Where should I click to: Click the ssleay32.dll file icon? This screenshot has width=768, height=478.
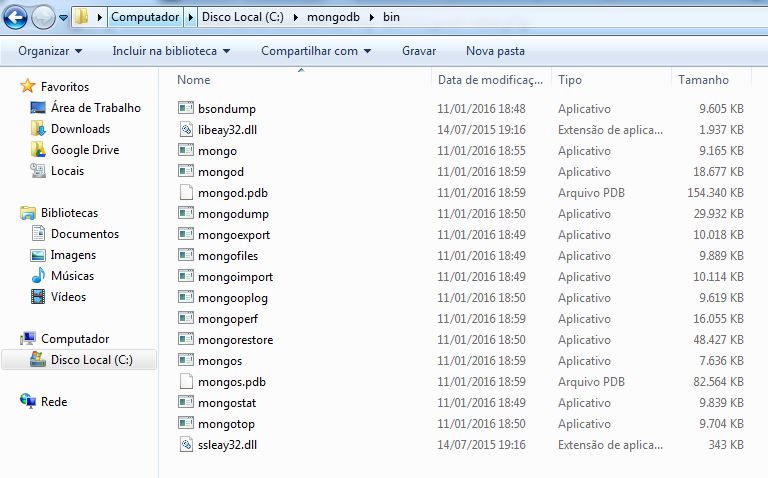(185, 444)
